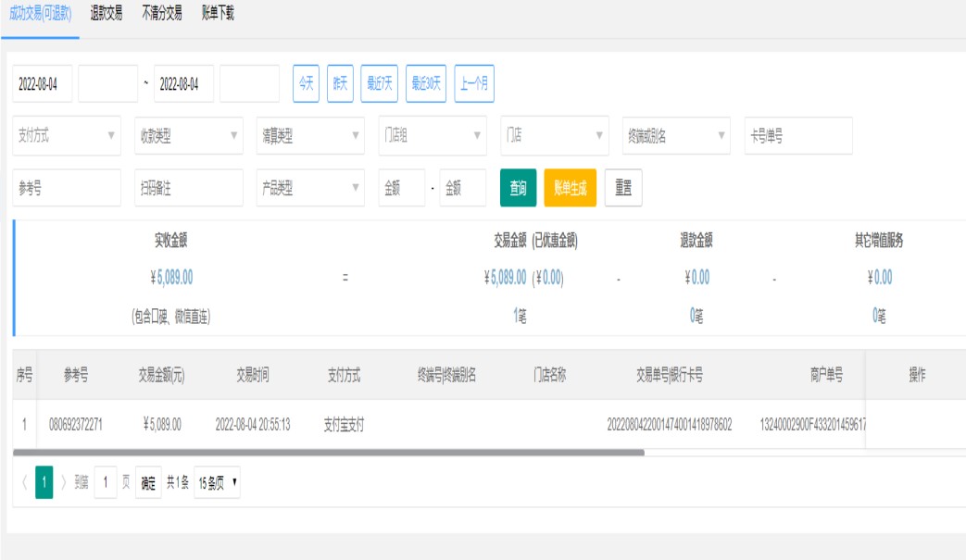Open the 不清分交易 tab

pos(162,14)
